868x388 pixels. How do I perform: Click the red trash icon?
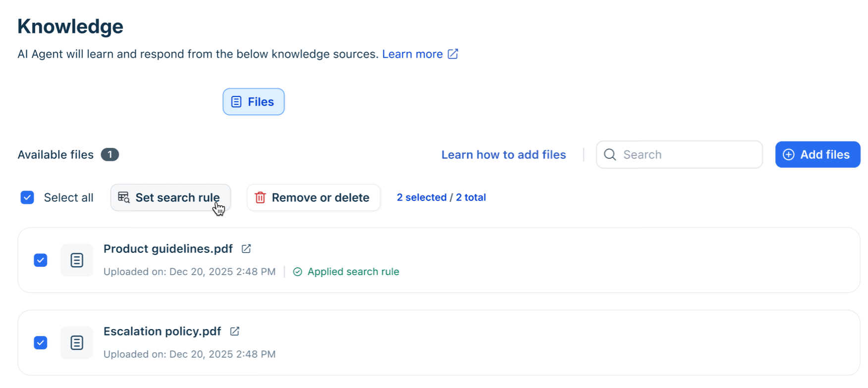tap(260, 197)
